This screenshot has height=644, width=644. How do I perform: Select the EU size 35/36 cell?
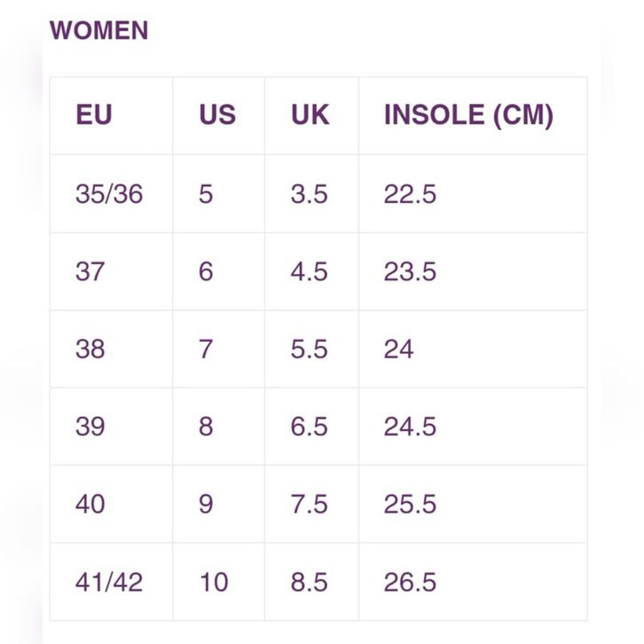point(109,193)
